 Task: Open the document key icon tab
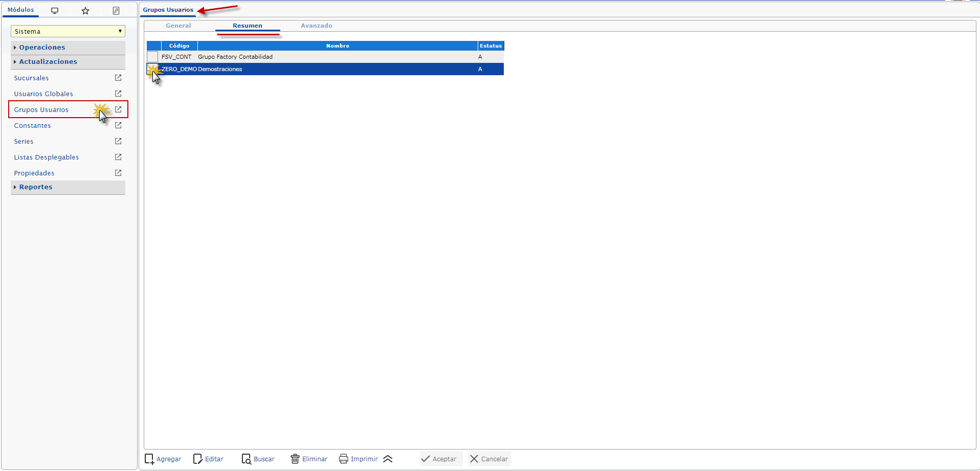[116, 10]
